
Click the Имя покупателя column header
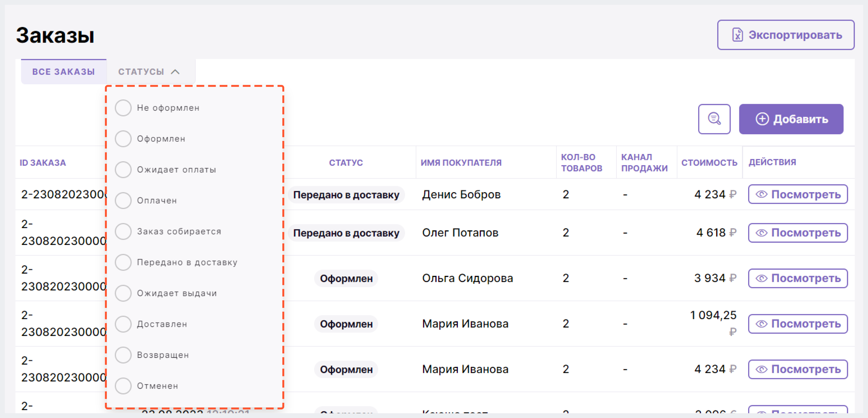click(461, 163)
